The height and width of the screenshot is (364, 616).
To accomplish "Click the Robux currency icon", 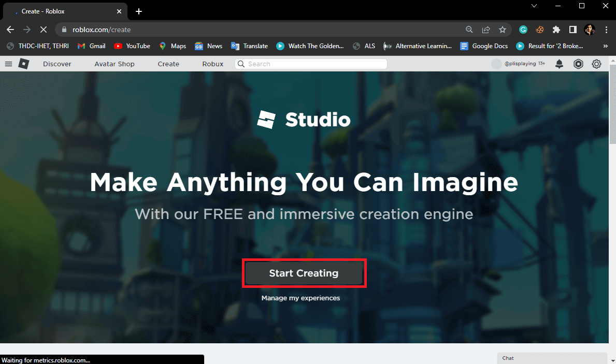I will coord(578,64).
